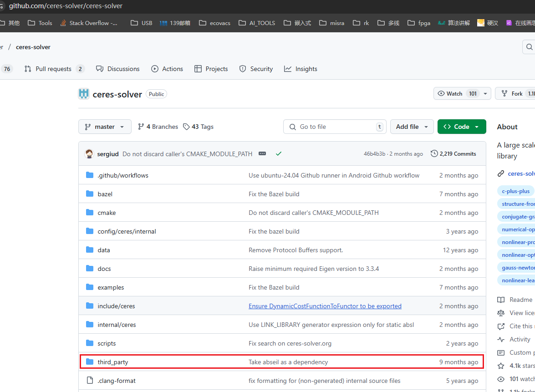Select the c-plus-plus topic tag
535x392 pixels.
(515, 191)
